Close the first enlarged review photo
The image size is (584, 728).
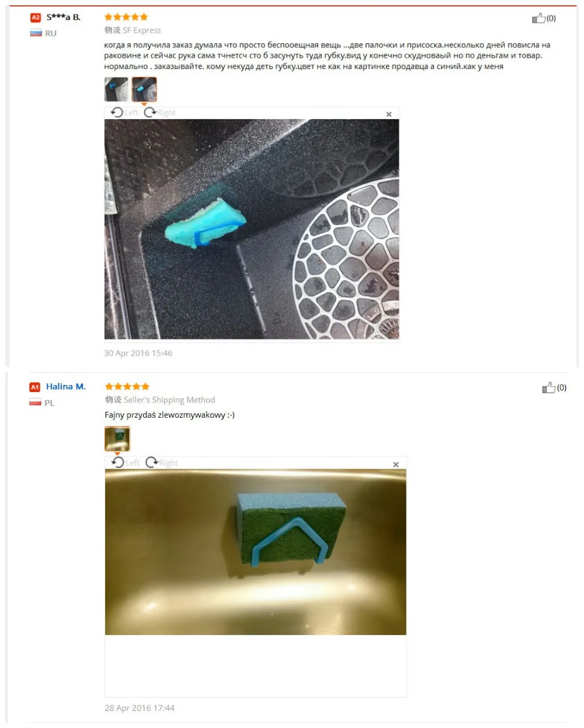389,115
